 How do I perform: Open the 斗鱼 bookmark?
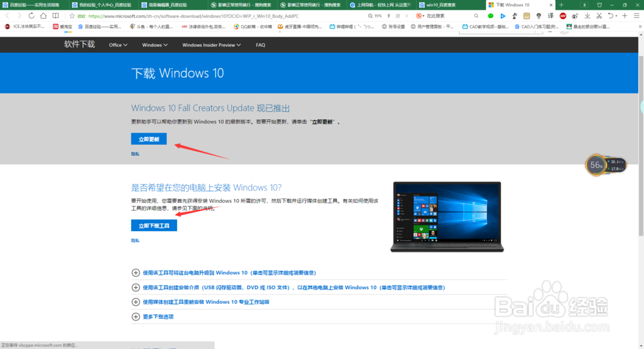pyautogui.click(x=151, y=26)
